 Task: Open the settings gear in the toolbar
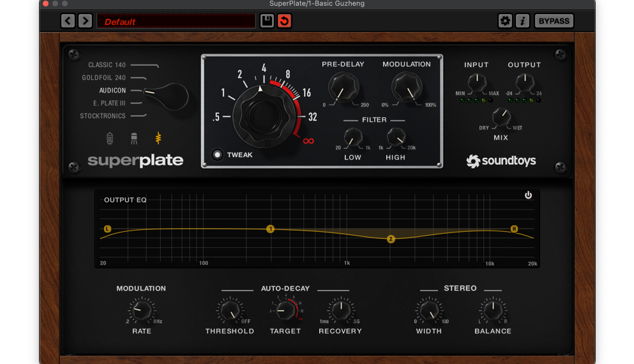pos(505,21)
